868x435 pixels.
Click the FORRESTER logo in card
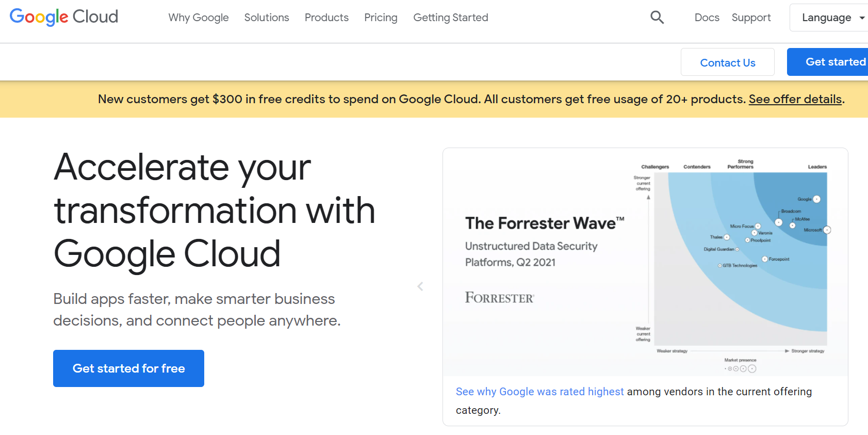(x=500, y=298)
